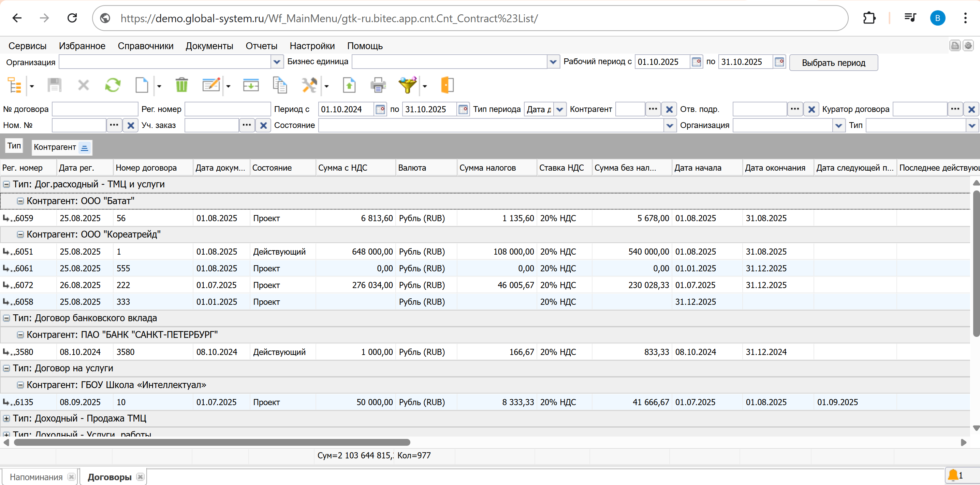
Task: Click the edit form pencil icon
Action: [x=211, y=85]
